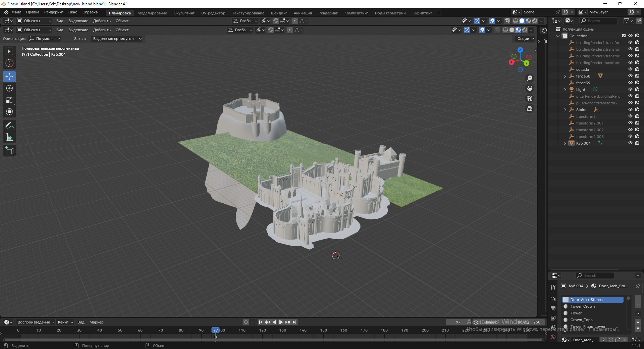Image resolution: width=644 pixels, height=349 pixels.
Task: Switch to the Шейдинг workspace tab
Action: [279, 13]
